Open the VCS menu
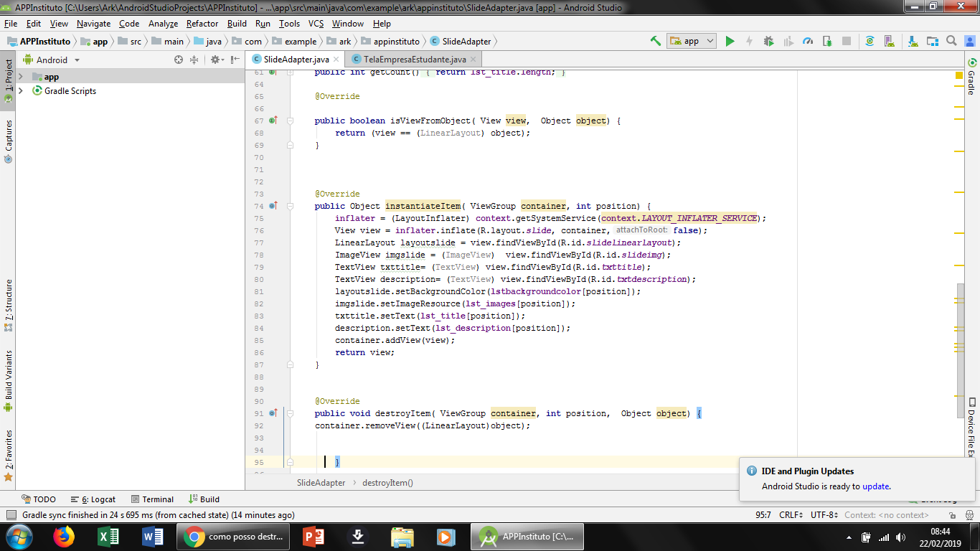The width and height of the screenshot is (980, 551). (316, 24)
